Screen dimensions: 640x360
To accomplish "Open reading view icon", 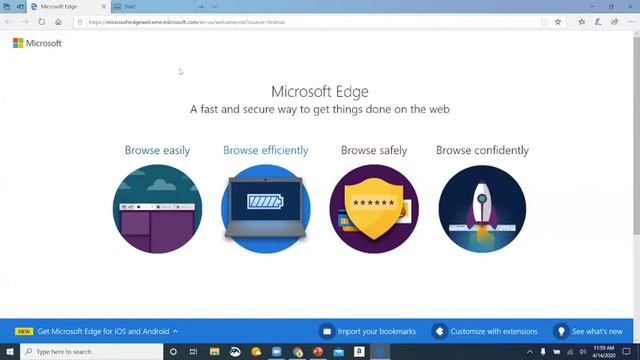I will 544,22.
